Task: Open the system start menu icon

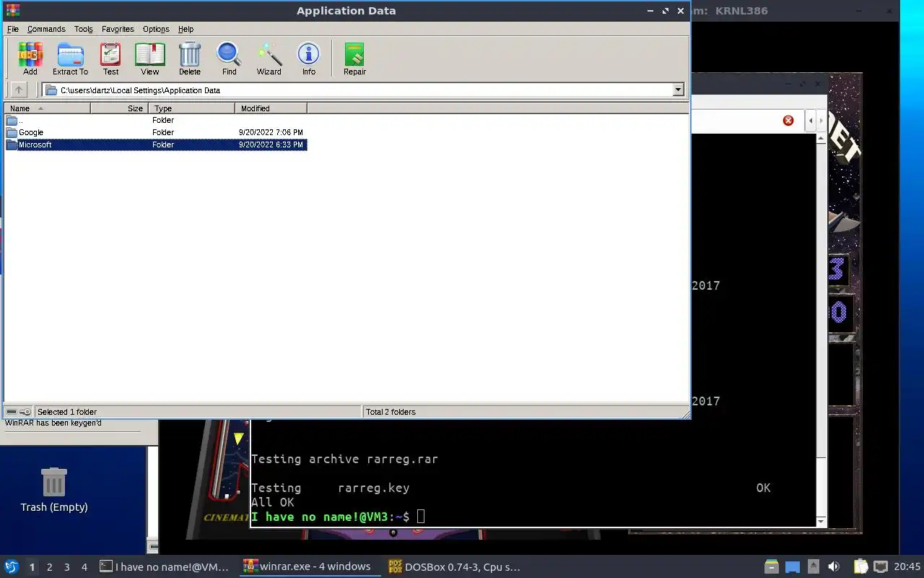Action: tap(12, 566)
